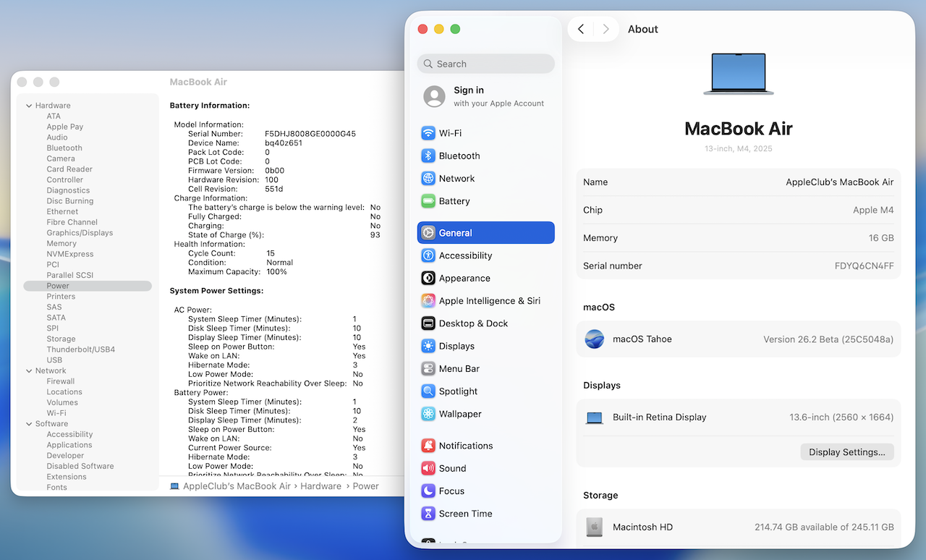Image resolution: width=926 pixels, height=560 pixels.
Task: Select the Desktop & Dock icon
Action: 428,323
